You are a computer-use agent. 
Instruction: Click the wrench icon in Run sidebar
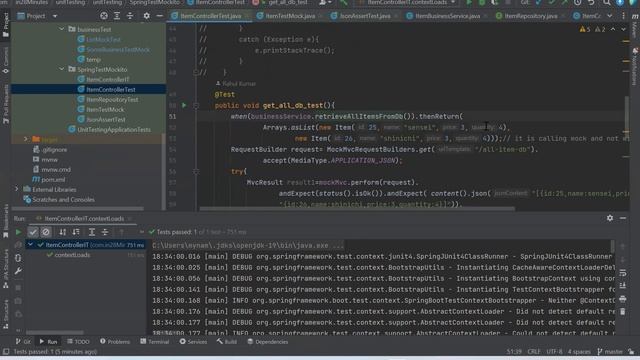tap(18, 271)
